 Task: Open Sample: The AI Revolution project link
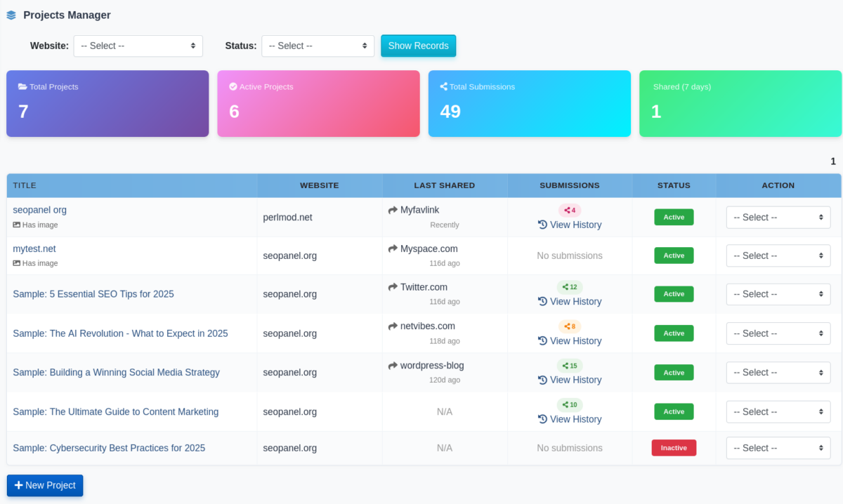coord(120,333)
